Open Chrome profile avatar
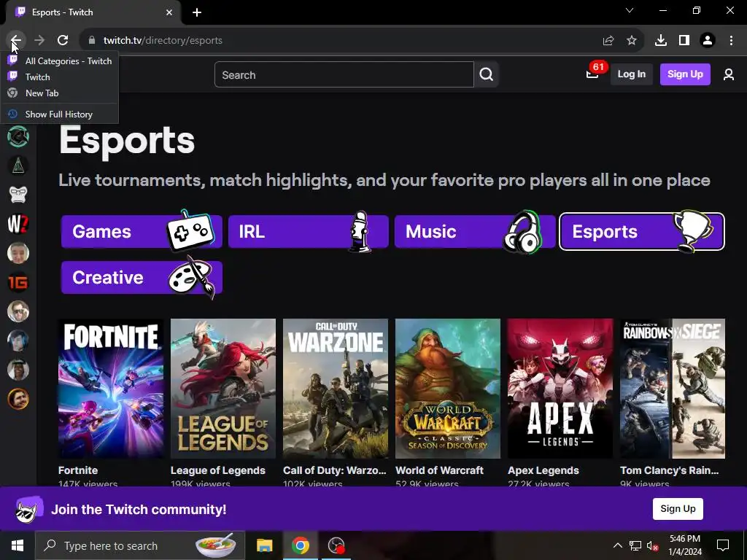Viewport: 747px width, 560px height. tap(708, 41)
